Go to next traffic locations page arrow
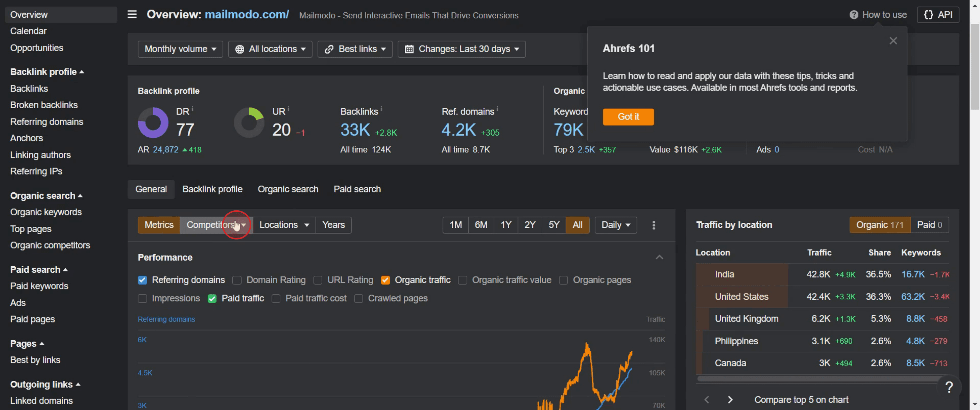Viewport: 980px width, 410px height. click(x=730, y=399)
